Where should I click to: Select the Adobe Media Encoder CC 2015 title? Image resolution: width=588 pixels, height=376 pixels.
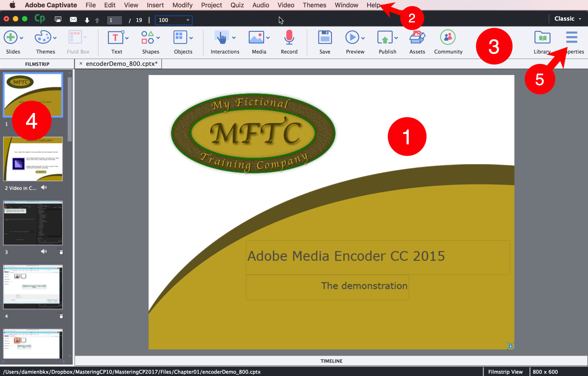point(346,256)
